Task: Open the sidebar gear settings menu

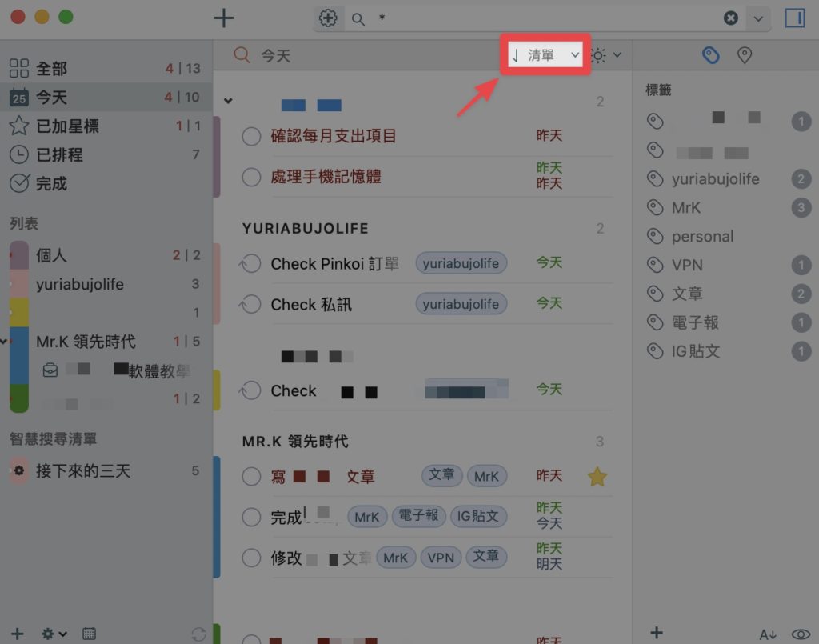Action: tap(54, 634)
